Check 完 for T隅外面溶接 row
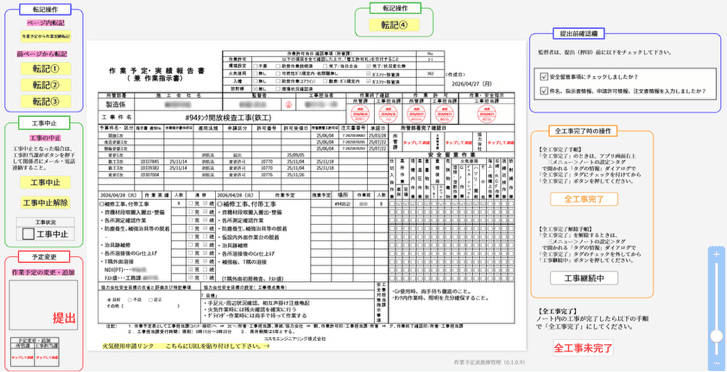Image resolution: width=727 pixels, height=372 pixels. (x=190, y=262)
